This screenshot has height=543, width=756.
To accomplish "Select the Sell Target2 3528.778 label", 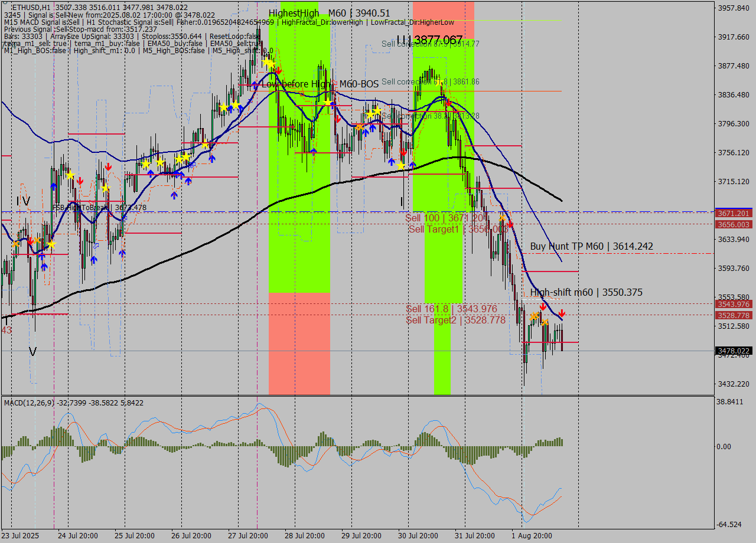I will (x=455, y=320).
